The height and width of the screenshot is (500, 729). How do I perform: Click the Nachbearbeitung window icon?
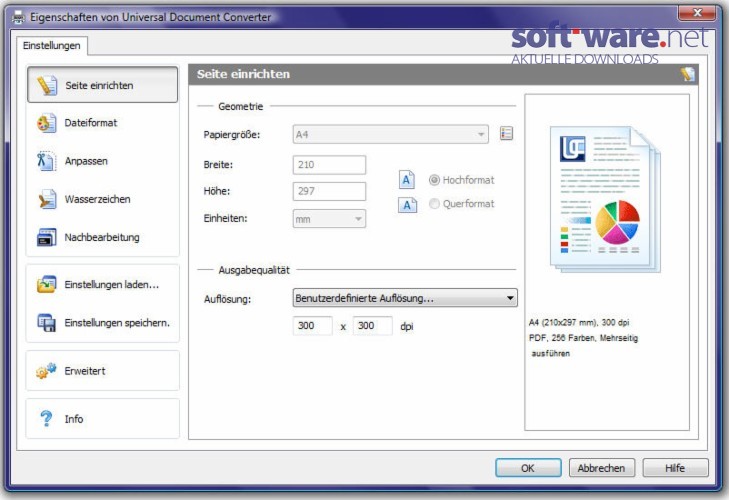tap(46, 237)
